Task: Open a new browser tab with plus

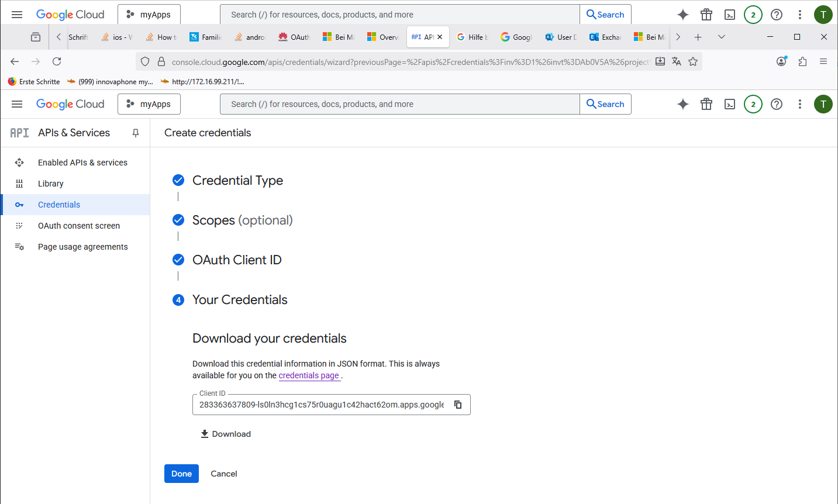Action: point(698,37)
